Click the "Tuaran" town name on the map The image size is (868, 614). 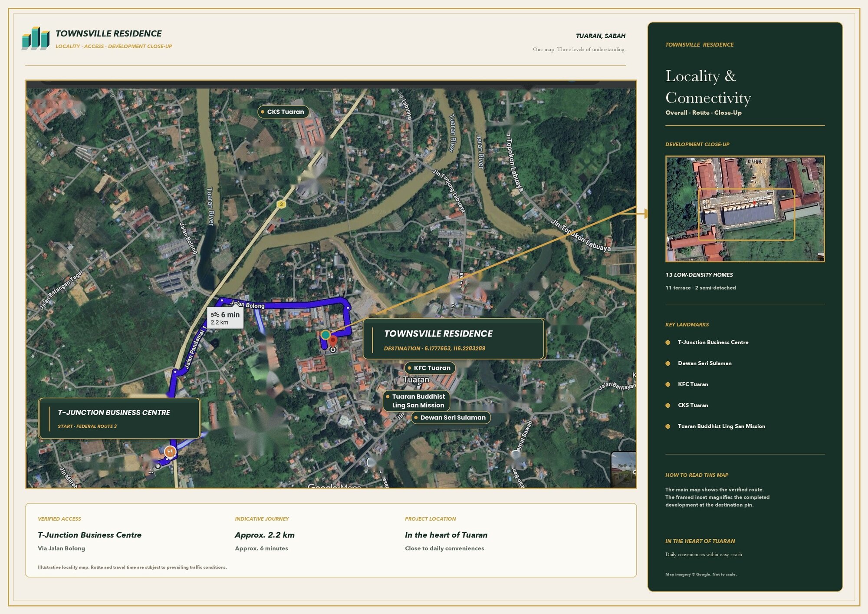click(416, 380)
